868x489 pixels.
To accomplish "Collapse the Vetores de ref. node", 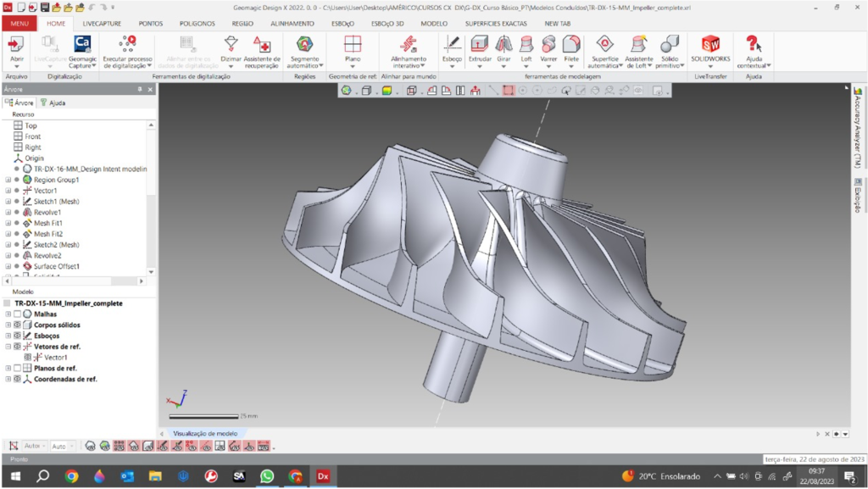I will point(8,347).
